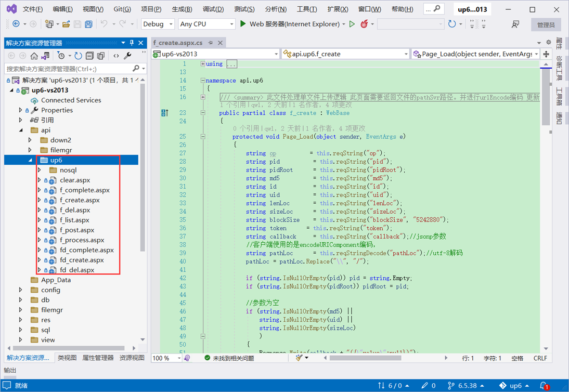The image size is (569, 392).
Task: Open Properties wrench icon in Solution Explorer
Action: (127, 56)
